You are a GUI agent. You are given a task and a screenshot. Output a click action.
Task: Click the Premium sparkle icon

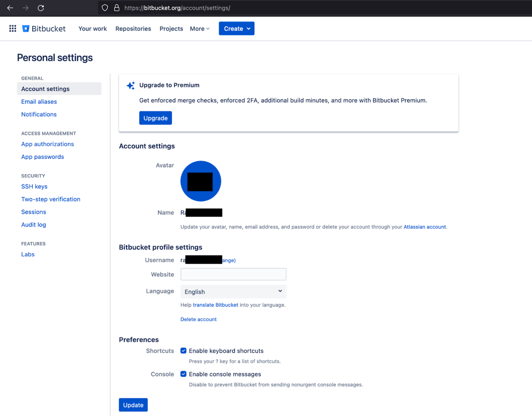(x=130, y=85)
